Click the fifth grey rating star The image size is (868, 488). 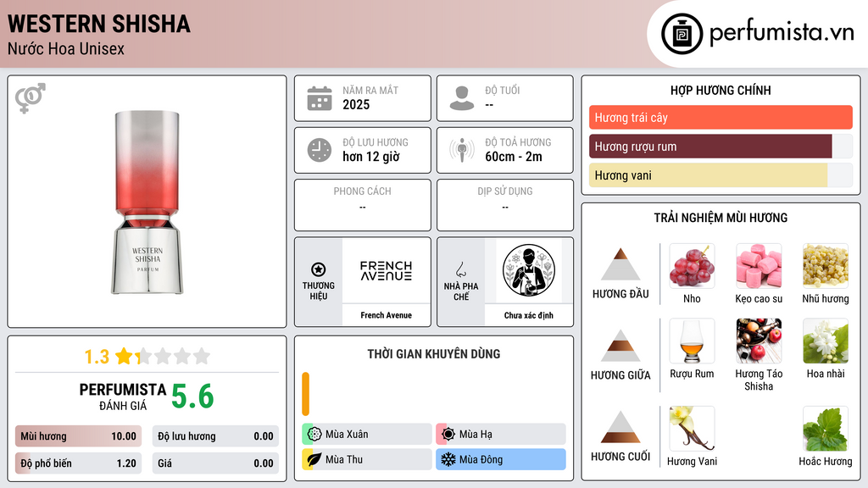pos(202,356)
